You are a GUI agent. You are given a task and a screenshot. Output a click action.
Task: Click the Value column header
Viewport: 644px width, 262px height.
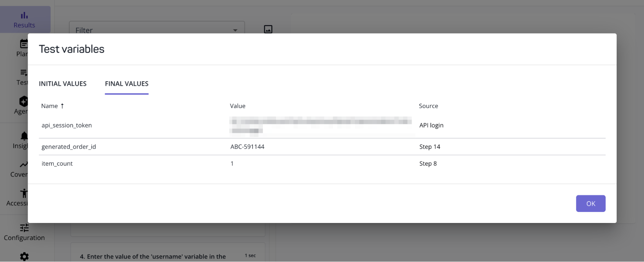point(237,106)
